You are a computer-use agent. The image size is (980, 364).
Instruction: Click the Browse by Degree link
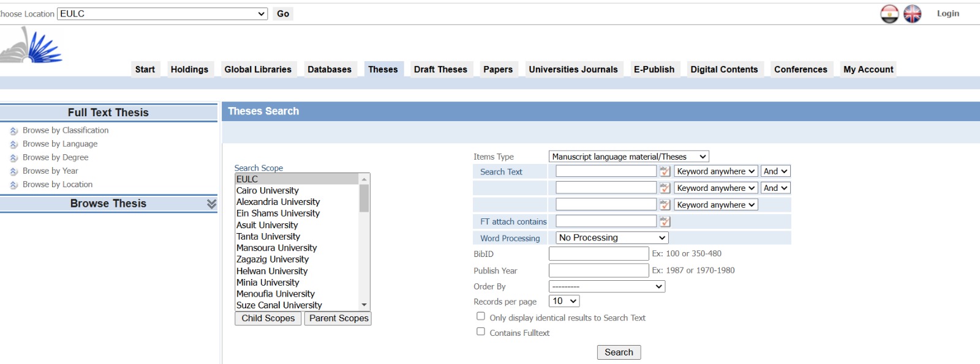click(x=55, y=157)
